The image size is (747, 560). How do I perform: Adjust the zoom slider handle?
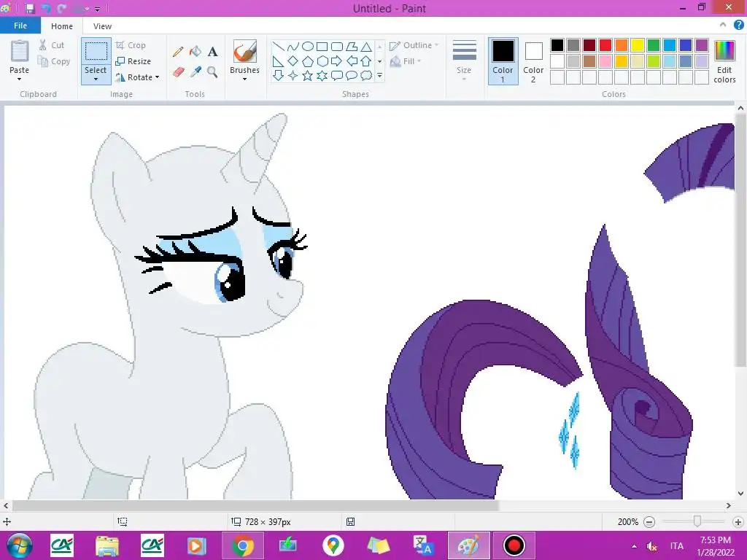click(697, 521)
